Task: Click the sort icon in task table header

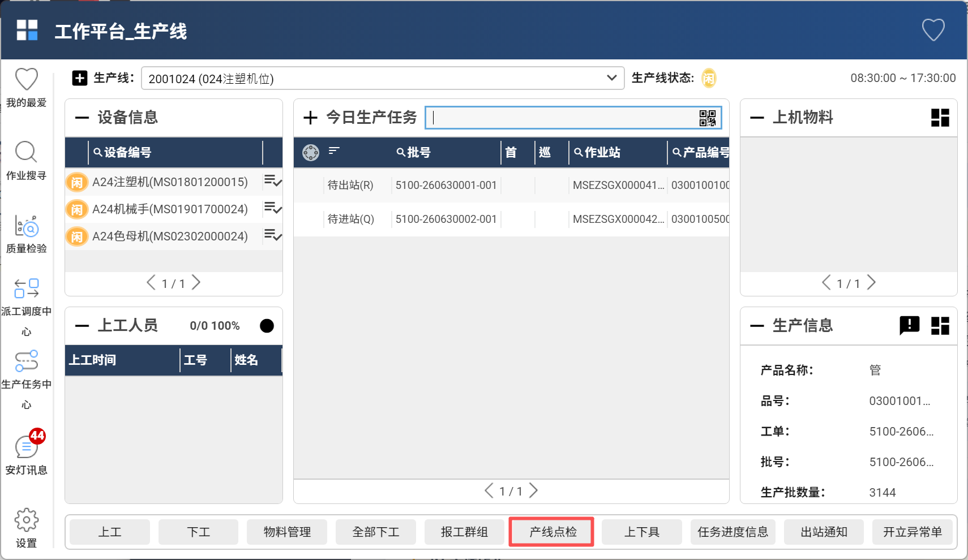Action: [x=334, y=150]
